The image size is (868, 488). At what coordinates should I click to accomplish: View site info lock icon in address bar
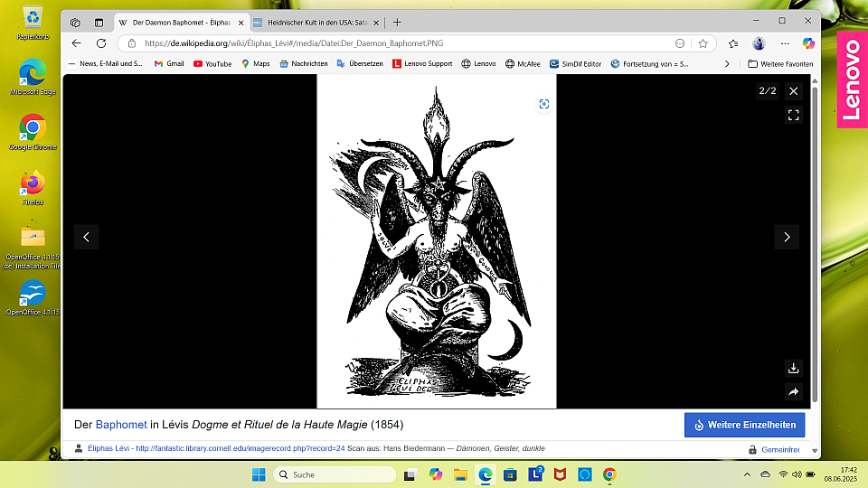(x=132, y=43)
